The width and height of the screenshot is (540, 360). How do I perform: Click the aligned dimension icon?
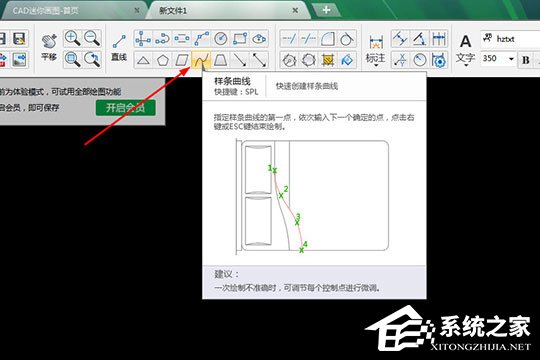(x=400, y=39)
